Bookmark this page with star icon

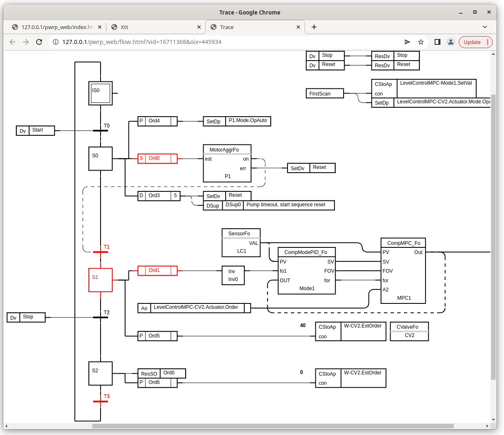[x=421, y=42]
